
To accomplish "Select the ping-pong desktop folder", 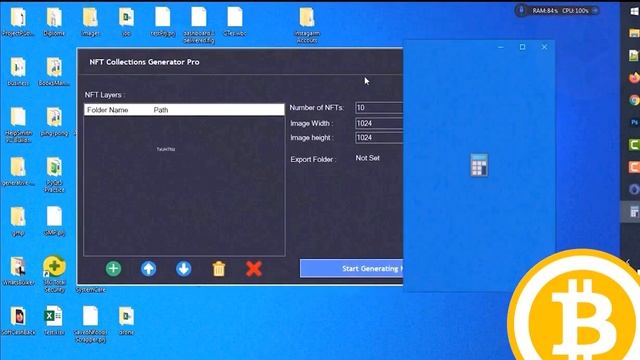I will [x=54, y=122].
